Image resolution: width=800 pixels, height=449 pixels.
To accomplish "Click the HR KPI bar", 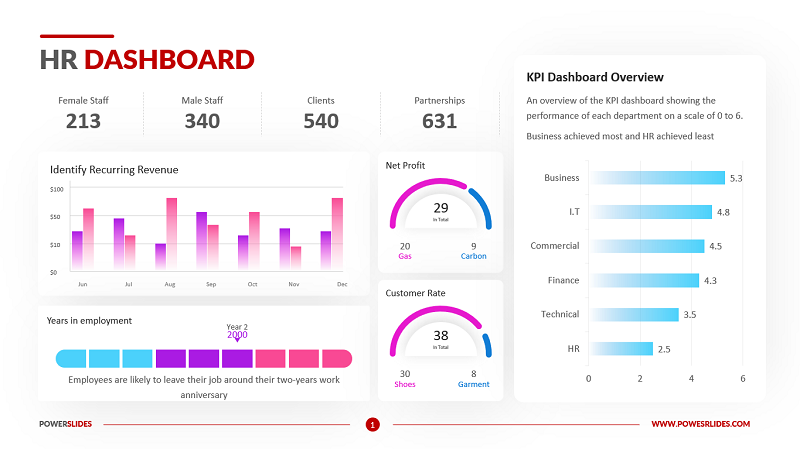I will click(x=622, y=348).
